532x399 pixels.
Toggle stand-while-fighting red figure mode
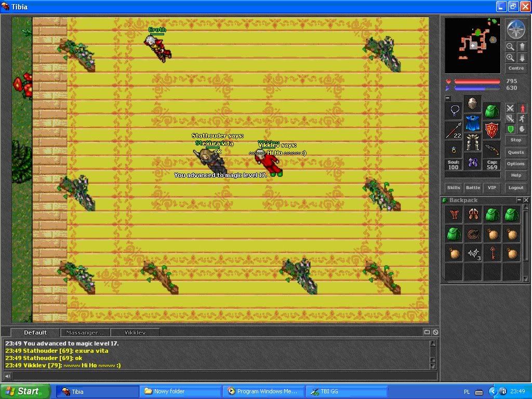tap(522, 108)
